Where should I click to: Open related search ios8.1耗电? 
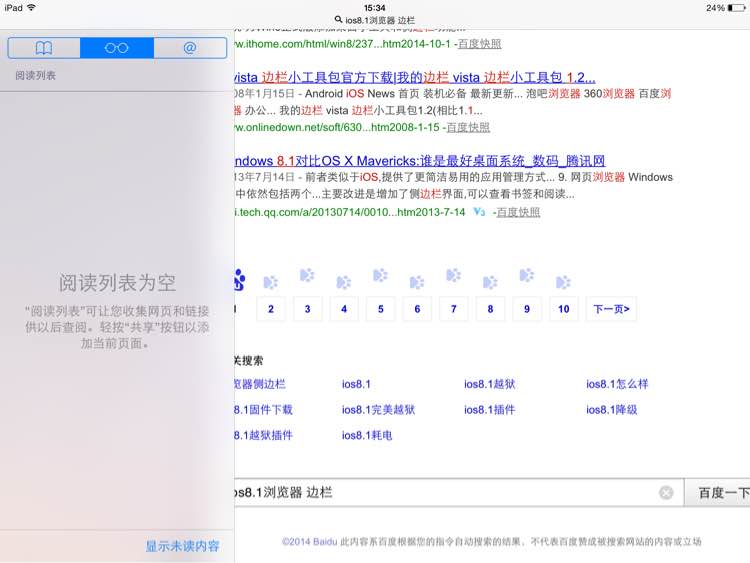coord(367,435)
